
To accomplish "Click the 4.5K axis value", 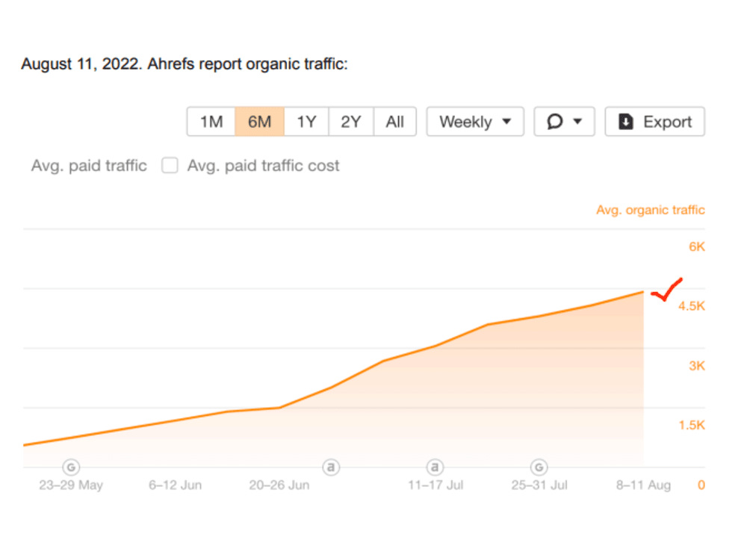I will 691,305.
